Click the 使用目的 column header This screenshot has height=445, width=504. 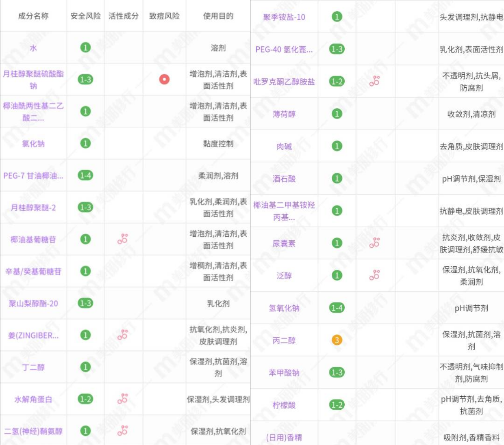pos(218,16)
